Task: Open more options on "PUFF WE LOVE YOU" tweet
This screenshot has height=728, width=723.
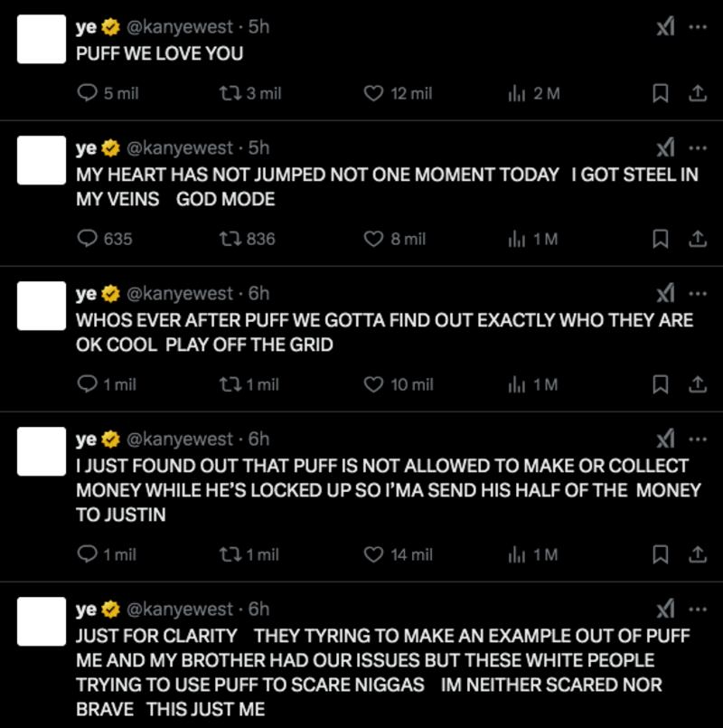Action: [x=697, y=27]
